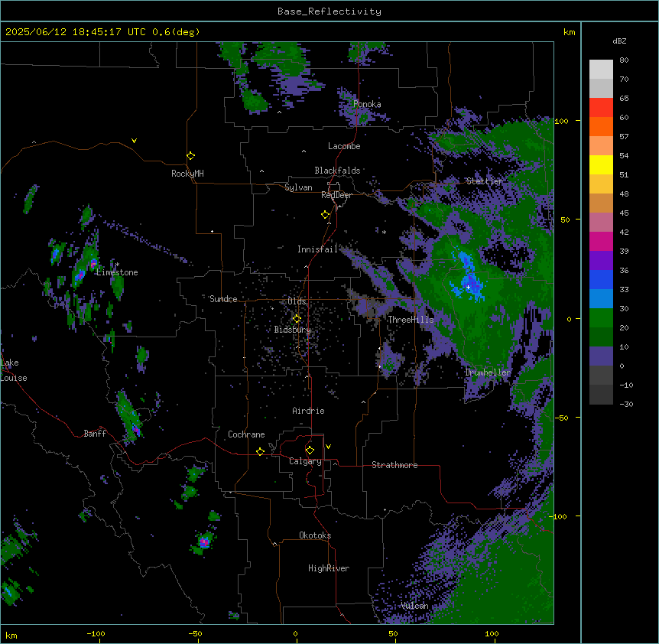
Task: Select the yellow diamond marker between Olds and Didsbury
Action: click(x=297, y=318)
